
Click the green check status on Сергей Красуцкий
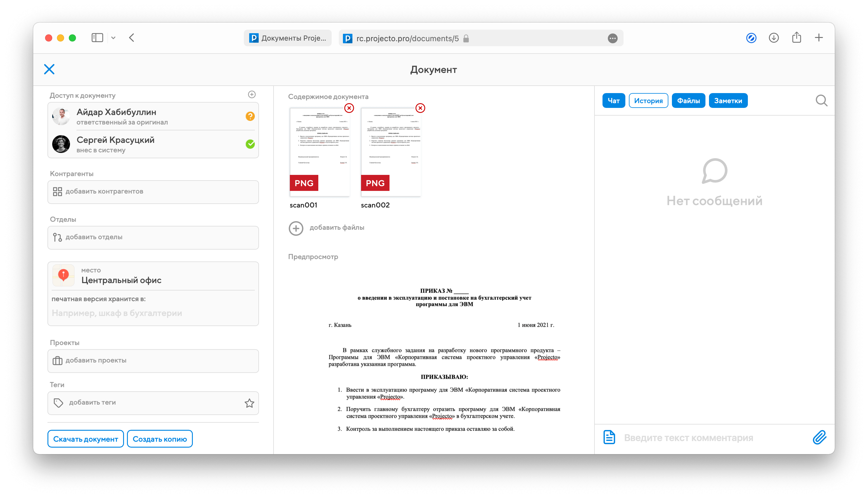250,144
